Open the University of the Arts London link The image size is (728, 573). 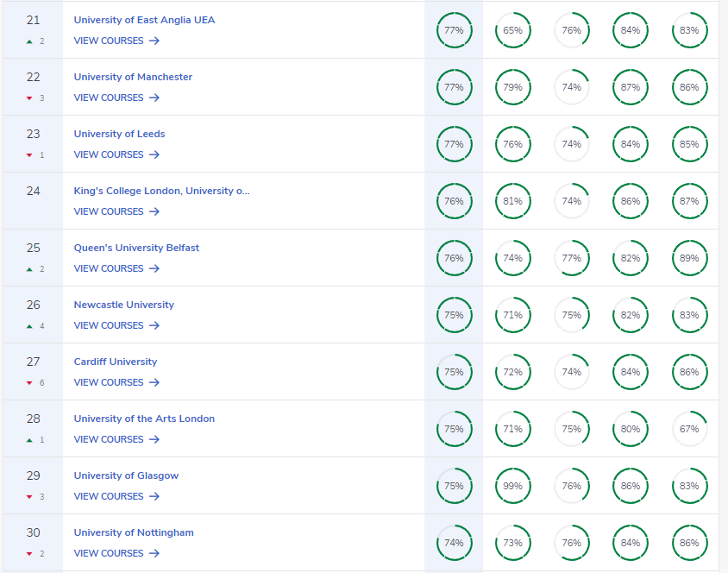(x=144, y=419)
